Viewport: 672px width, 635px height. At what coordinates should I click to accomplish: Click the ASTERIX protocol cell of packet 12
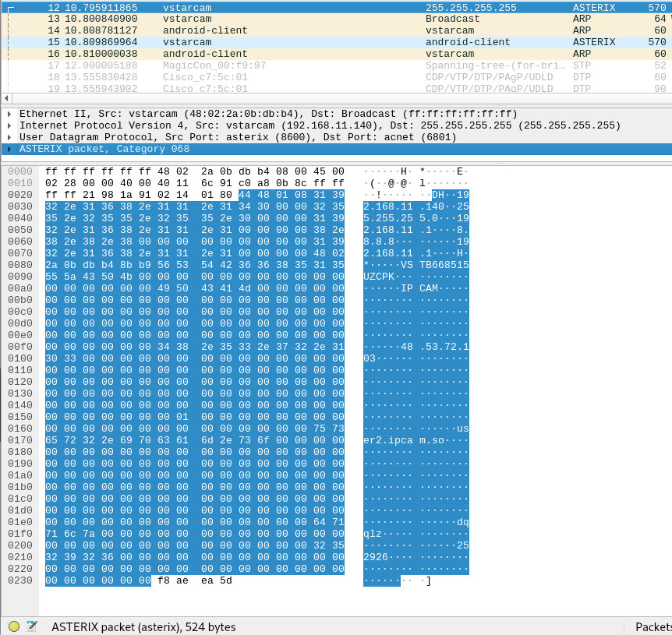click(594, 7)
